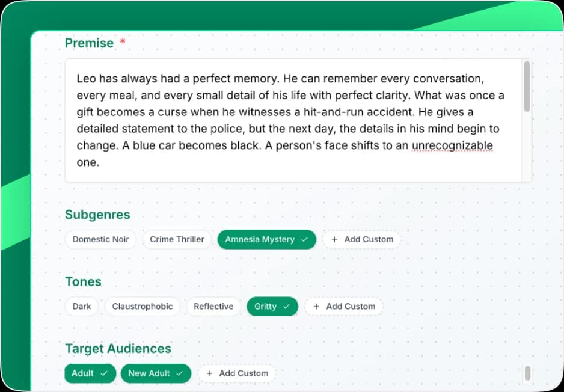Click the checkmark icon on New Adult chip
564x392 pixels.
click(180, 373)
